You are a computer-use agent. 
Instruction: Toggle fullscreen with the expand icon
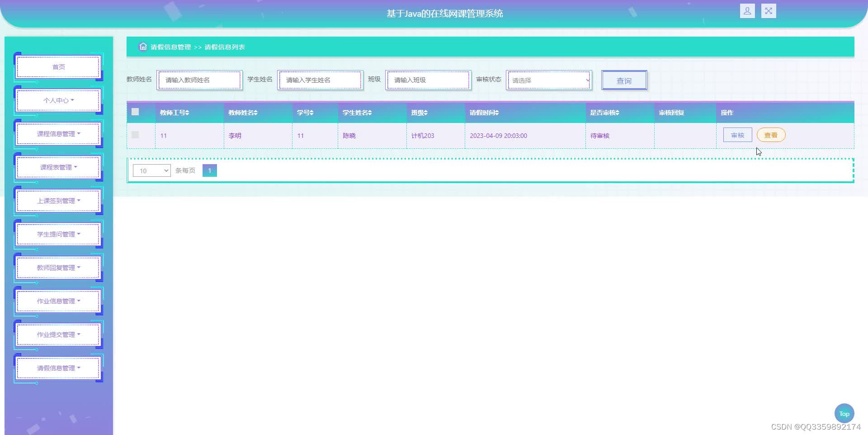click(769, 11)
